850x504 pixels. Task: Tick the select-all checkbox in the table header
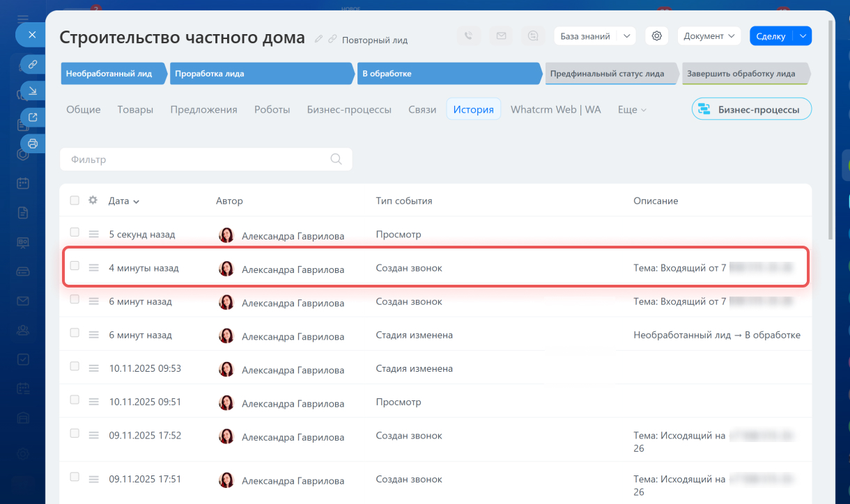[x=75, y=200]
